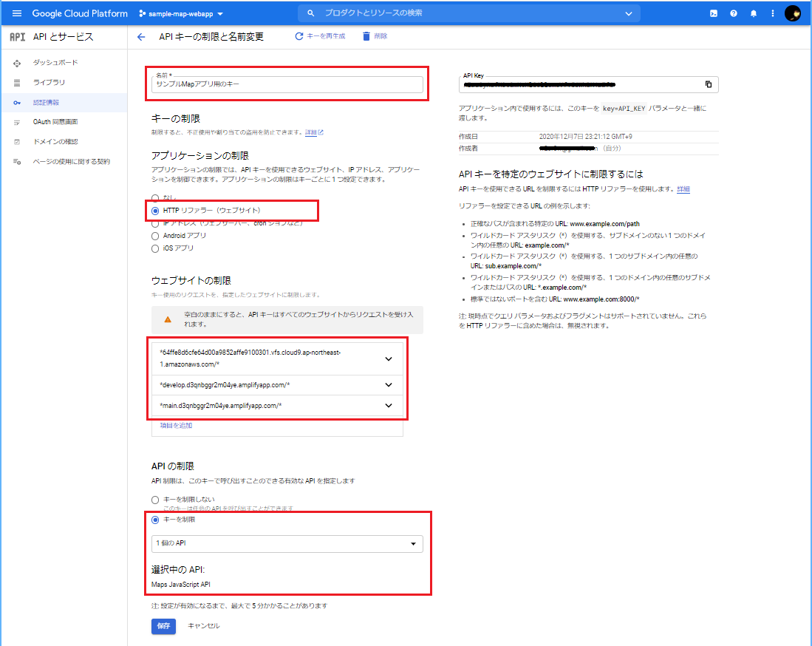This screenshot has width=812, height=646.
Task: Open the 詳細 link under キーの制限
Action: [314, 132]
